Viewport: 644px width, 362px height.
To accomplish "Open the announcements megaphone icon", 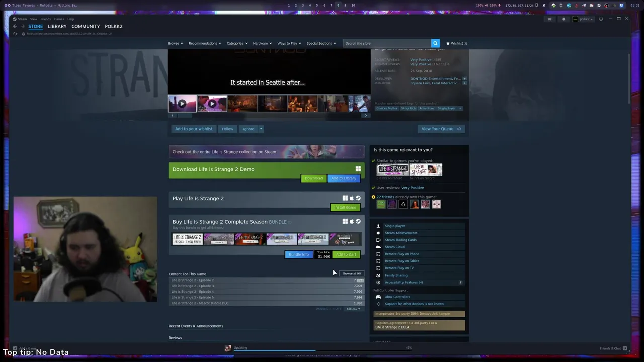I will click(x=549, y=19).
